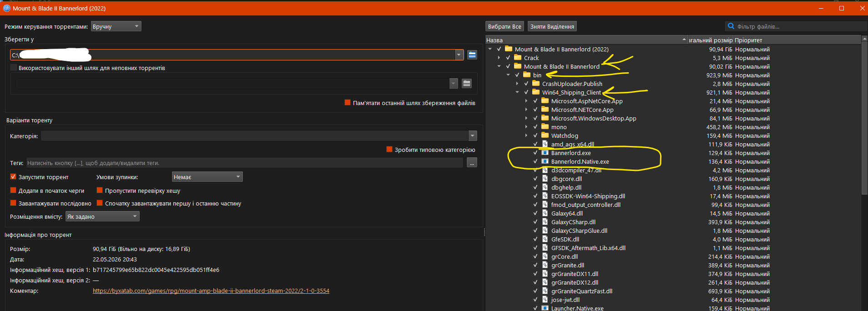Click the Watchdog folder icon
The width and height of the screenshot is (868, 311).
pyautogui.click(x=545, y=135)
